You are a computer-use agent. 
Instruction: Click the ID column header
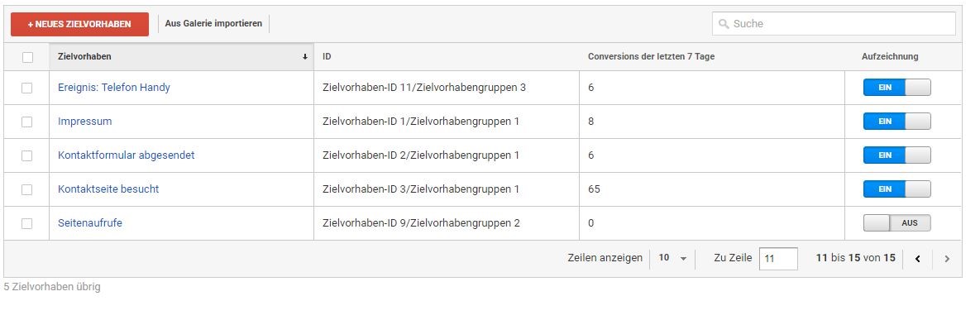pyautogui.click(x=327, y=57)
